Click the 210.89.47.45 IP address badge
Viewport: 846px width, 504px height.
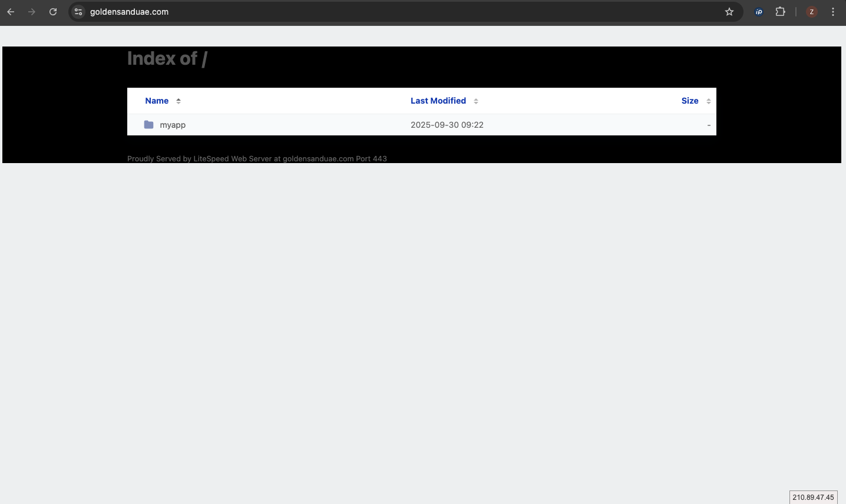pos(813,498)
